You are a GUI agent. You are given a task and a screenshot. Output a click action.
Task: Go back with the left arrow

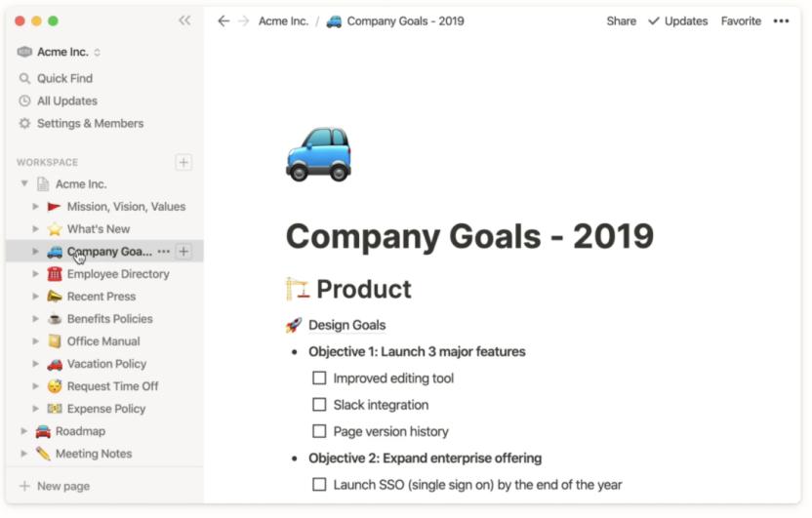223,20
